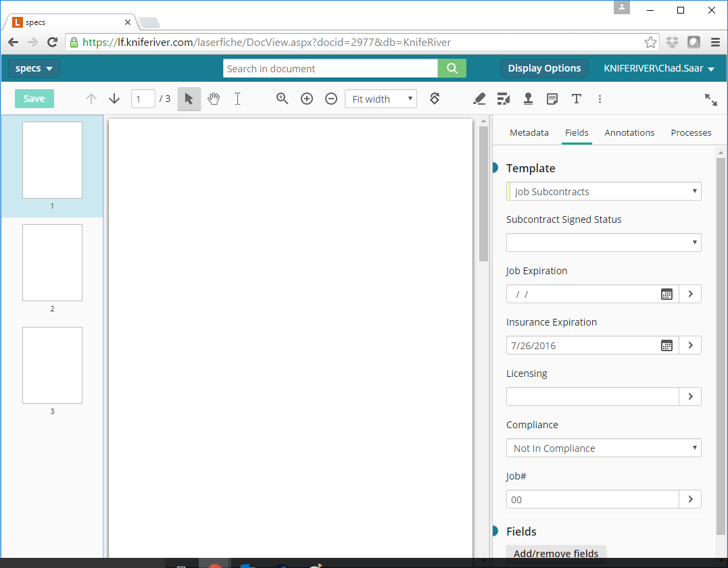Add a sticky note annotation
This screenshot has height=568, width=728.
552,99
